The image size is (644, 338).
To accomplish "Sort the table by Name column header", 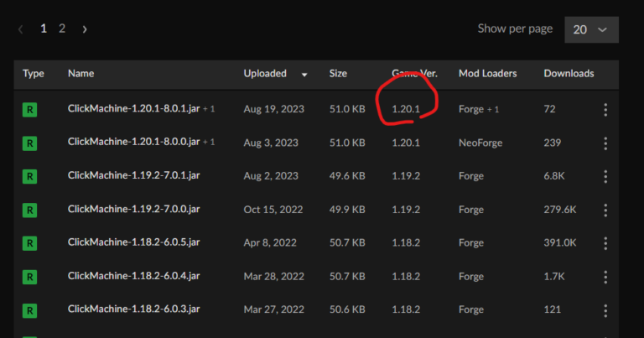I will coord(80,74).
